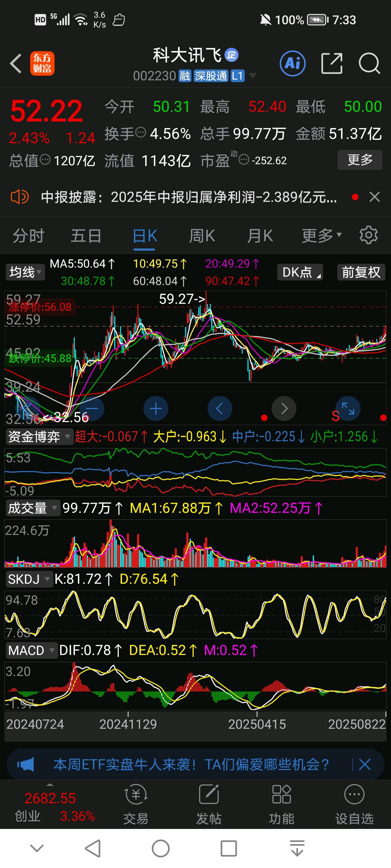Tap the navigation bar pull-down arrow
Viewport: 391px width, 868px height.
[x=297, y=848]
